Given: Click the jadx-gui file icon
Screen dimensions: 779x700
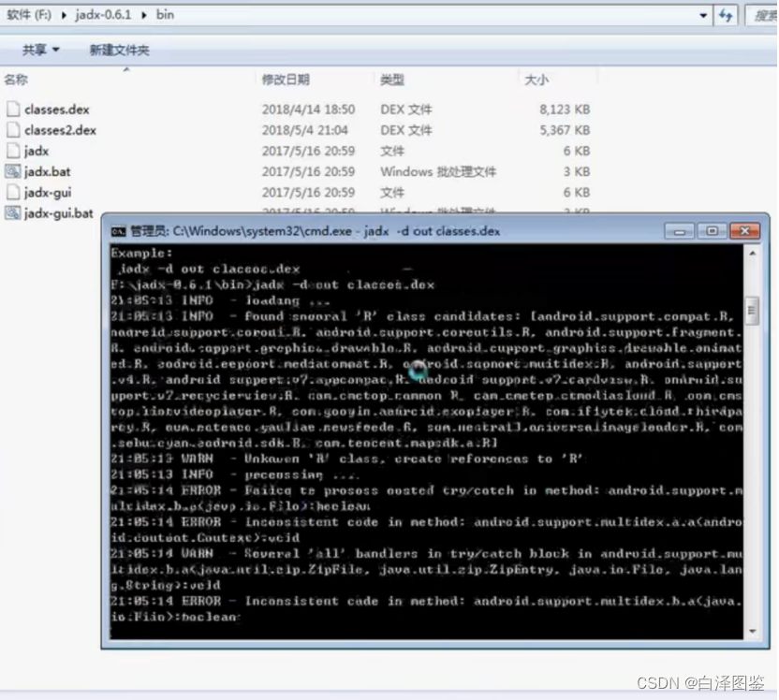Looking at the screenshot, I should coord(13,193).
